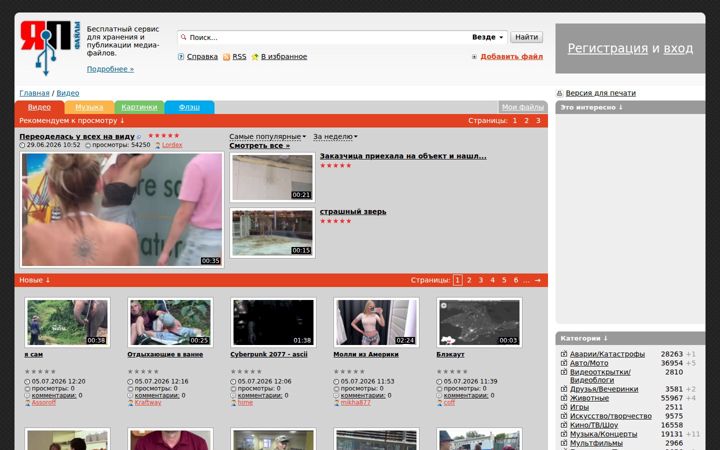Switch to the Флэш tab

click(x=189, y=107)
